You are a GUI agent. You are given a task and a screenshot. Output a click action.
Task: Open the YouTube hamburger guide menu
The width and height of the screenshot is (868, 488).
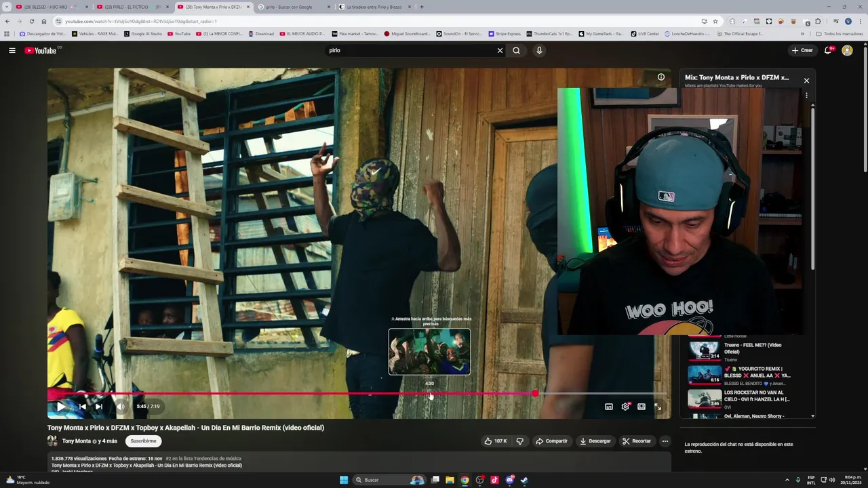12,50
